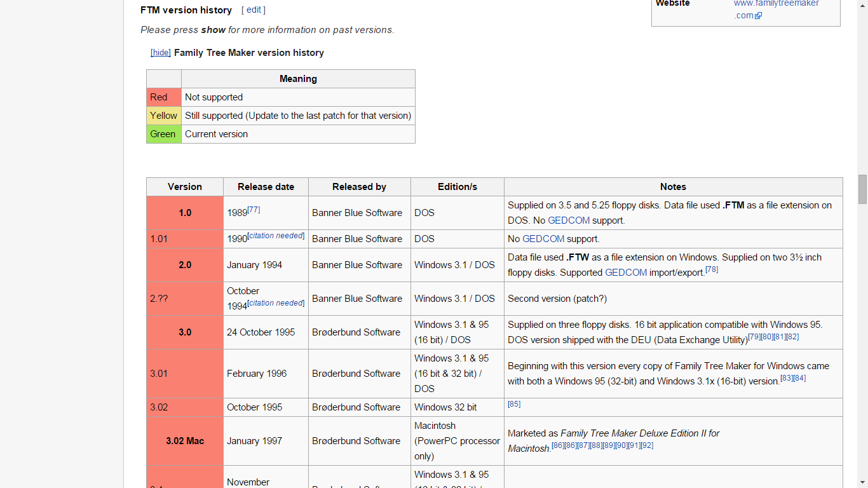Click the Meaning header in the legend
Viewport: 868px width, 488px height.
(298, 79)
